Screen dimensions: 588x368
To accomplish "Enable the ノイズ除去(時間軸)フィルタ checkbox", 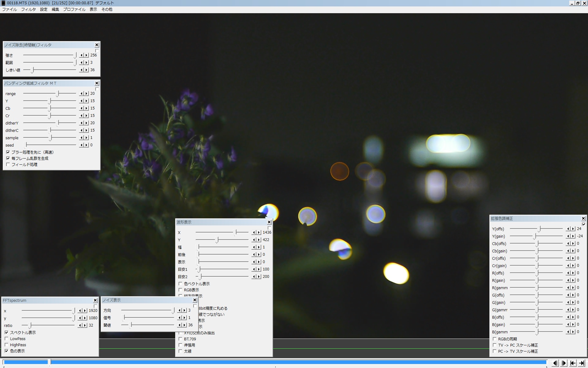I will (x=97, y=51).
